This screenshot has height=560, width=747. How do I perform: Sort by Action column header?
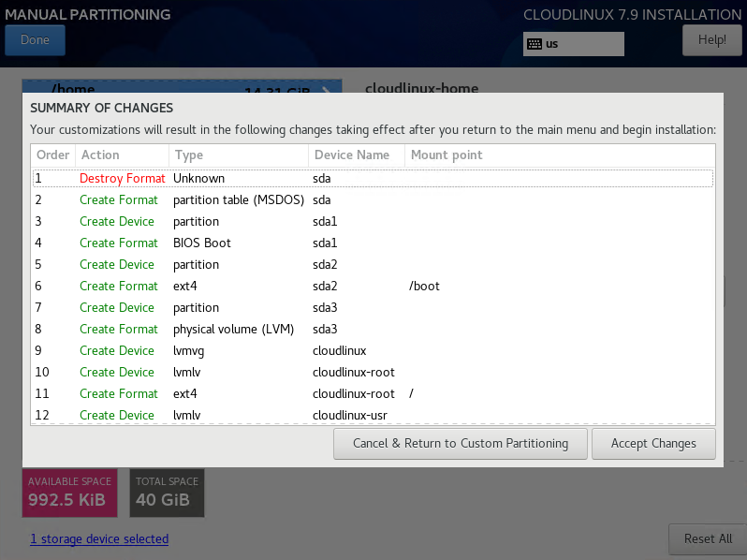[x=122, y=155]
